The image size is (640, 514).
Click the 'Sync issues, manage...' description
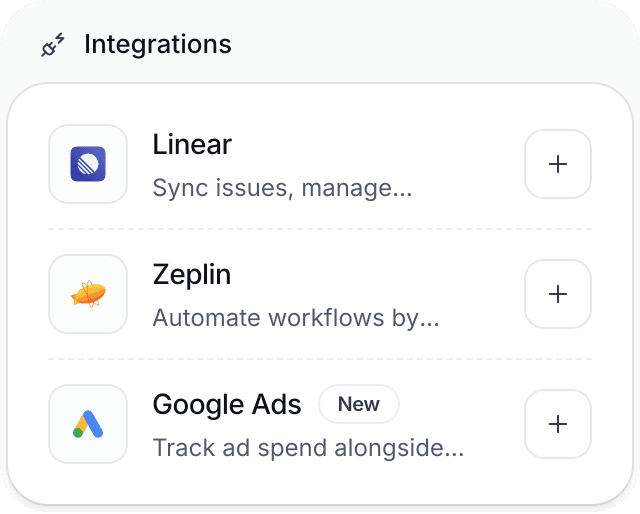tap(282, 188)
